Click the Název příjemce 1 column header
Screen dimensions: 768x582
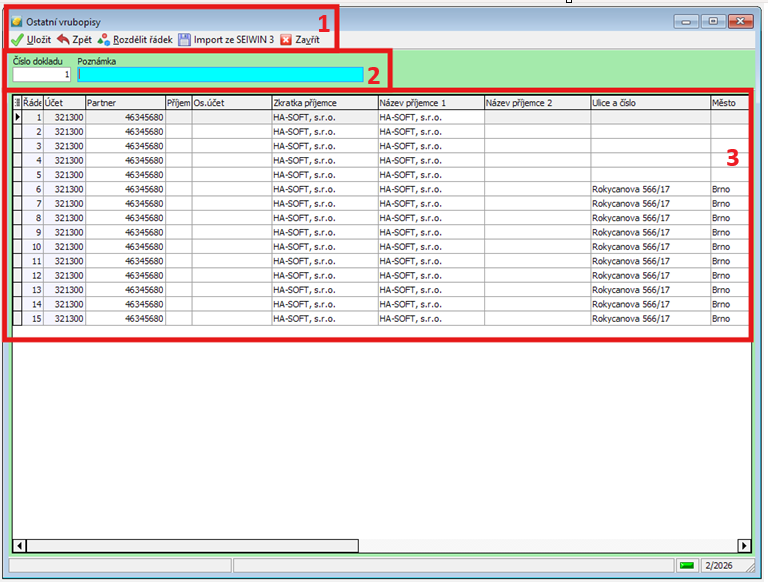point(432,103)
